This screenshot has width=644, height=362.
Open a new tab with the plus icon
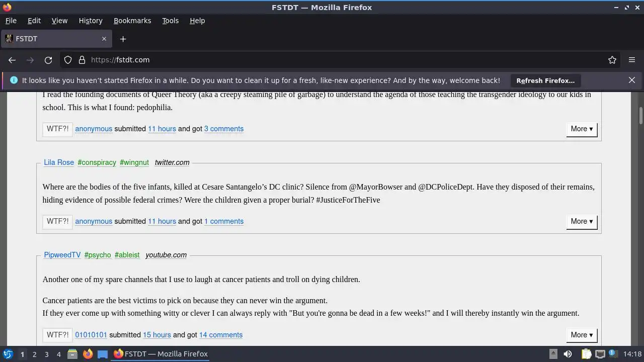(123, 39)
